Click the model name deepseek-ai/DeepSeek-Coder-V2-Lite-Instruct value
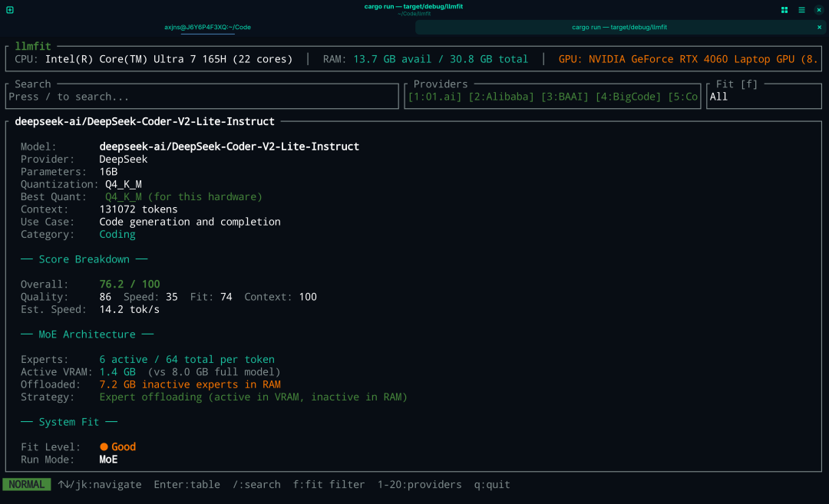 tap(229, 147)
